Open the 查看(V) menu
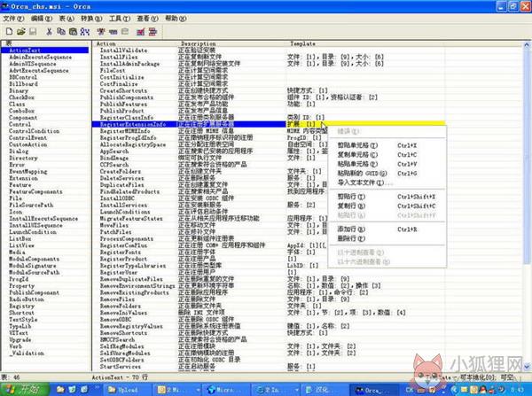Screen dimensions: 532x396 (x=147, y=19)
